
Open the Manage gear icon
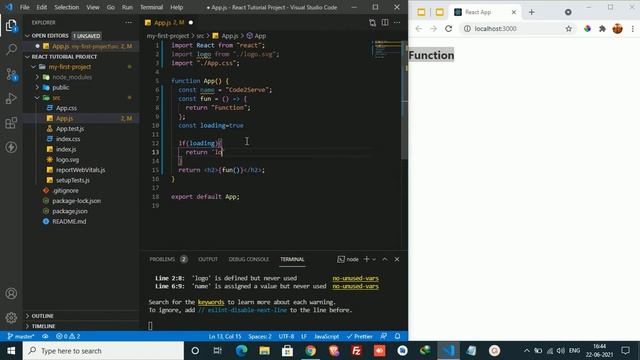[11, 317]
